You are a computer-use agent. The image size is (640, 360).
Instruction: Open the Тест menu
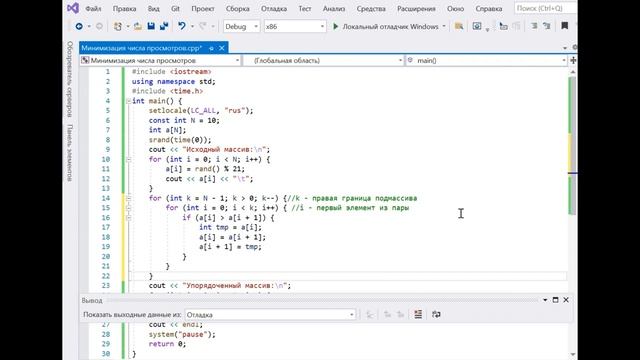[x=304, y=9]
